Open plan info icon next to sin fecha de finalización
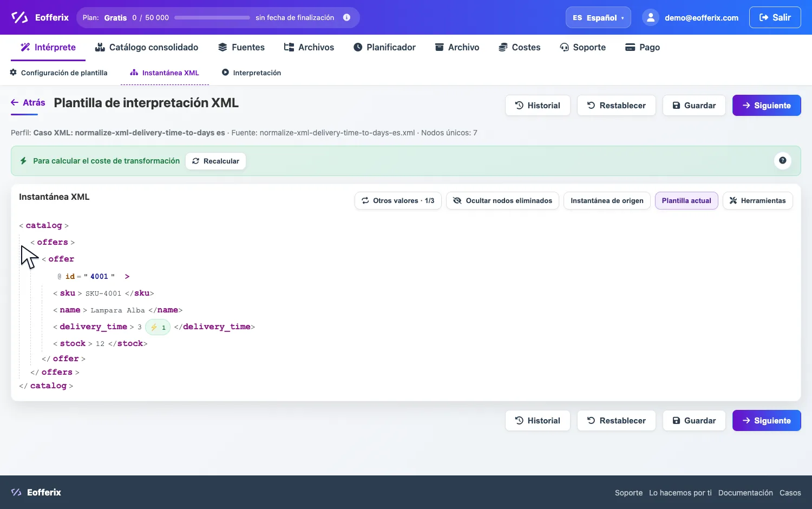This screenshot has height=509, width=812. click(346, 17)
